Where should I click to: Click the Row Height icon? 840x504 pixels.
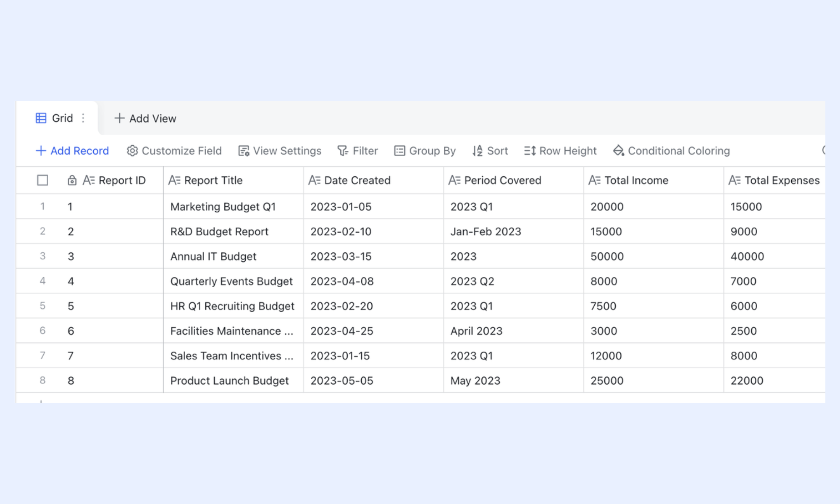pyautogui.click(x=530, y=151)
